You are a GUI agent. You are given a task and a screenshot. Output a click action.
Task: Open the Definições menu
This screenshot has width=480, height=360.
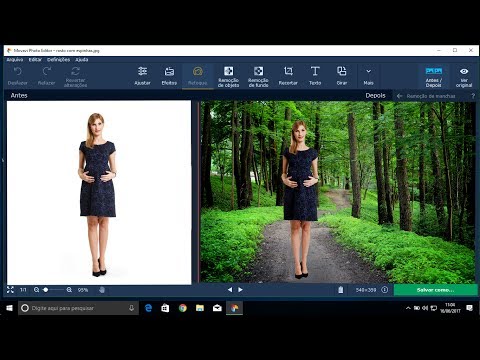click(58, 60)
